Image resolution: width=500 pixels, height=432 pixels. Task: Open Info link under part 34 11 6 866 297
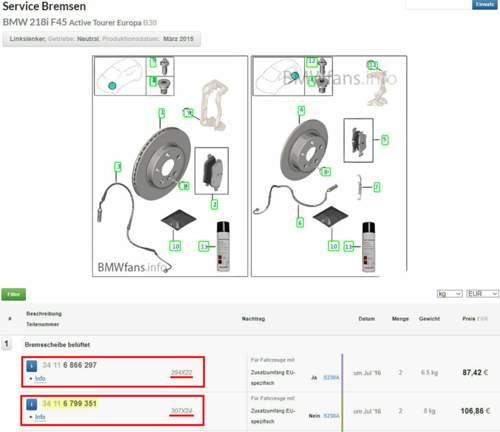tap(40, 379)
